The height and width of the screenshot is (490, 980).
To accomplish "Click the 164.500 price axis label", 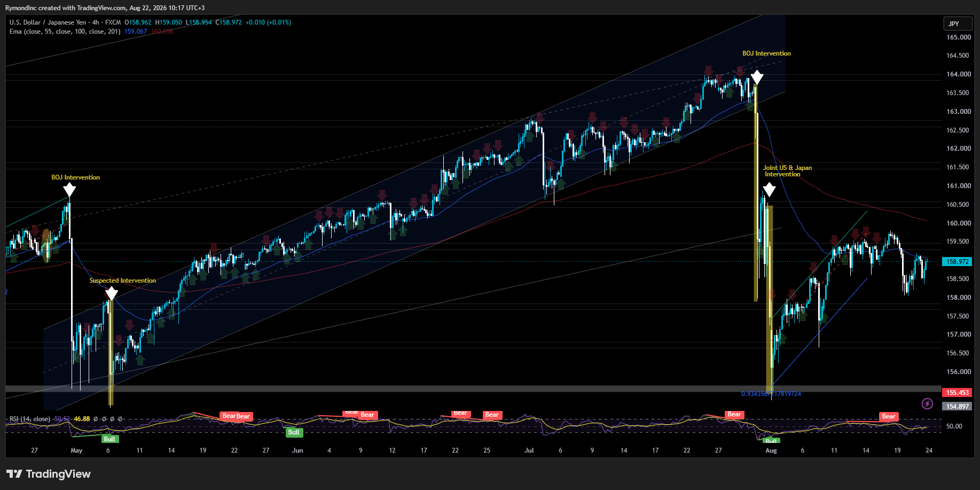I will point(959,56).
